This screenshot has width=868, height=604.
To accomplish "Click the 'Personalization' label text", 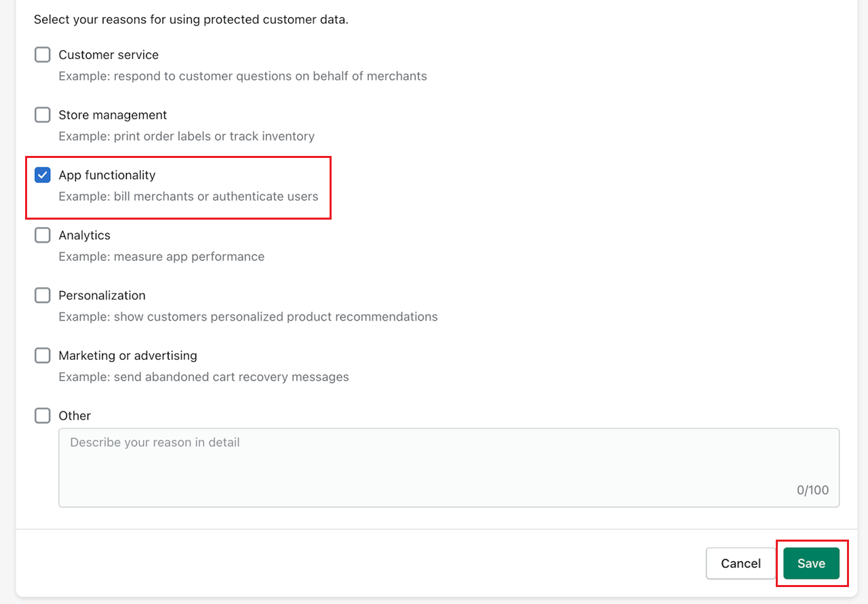I will click(x=102, y=296).
